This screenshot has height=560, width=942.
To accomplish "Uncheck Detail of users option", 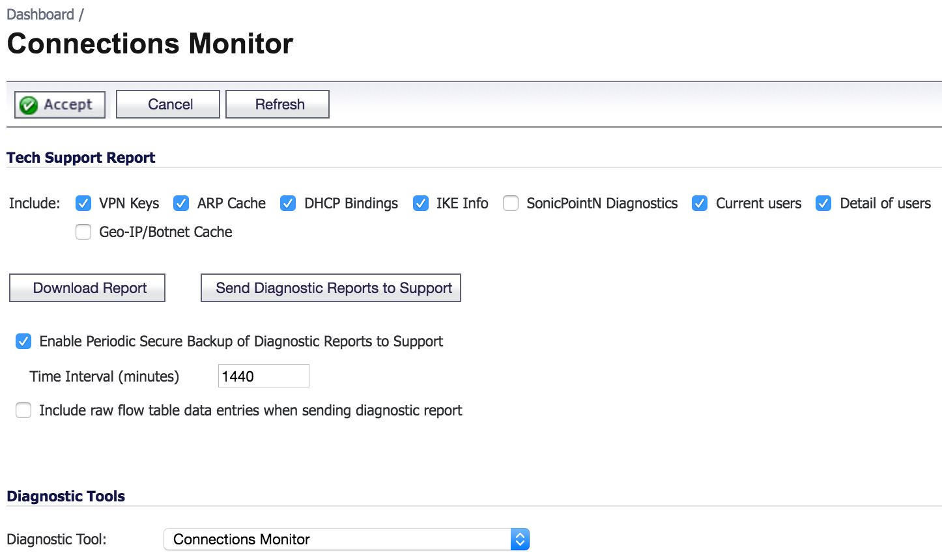I will coord(823,203).
